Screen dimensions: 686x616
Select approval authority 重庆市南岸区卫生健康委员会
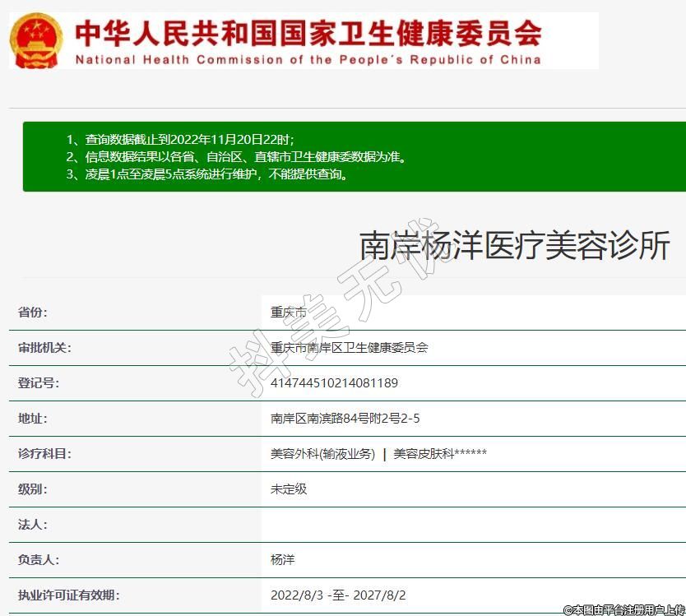click(349, 348)
